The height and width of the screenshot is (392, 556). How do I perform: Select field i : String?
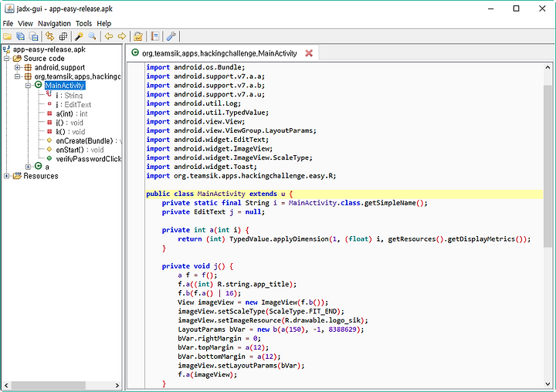point(69,96)
